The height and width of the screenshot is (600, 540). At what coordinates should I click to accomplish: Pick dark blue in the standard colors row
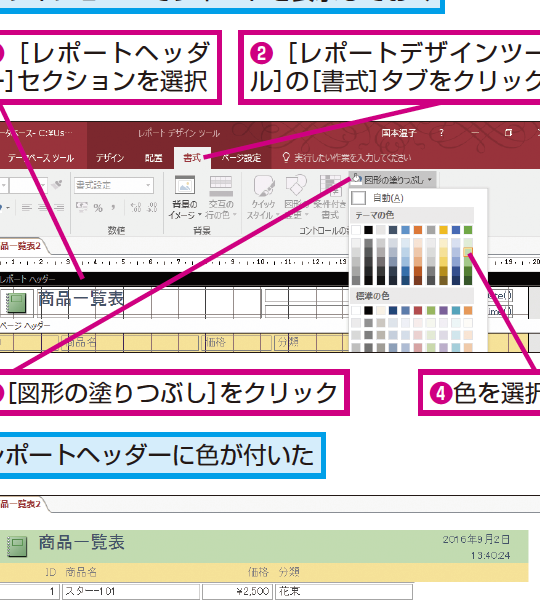[x=393, y=310]
